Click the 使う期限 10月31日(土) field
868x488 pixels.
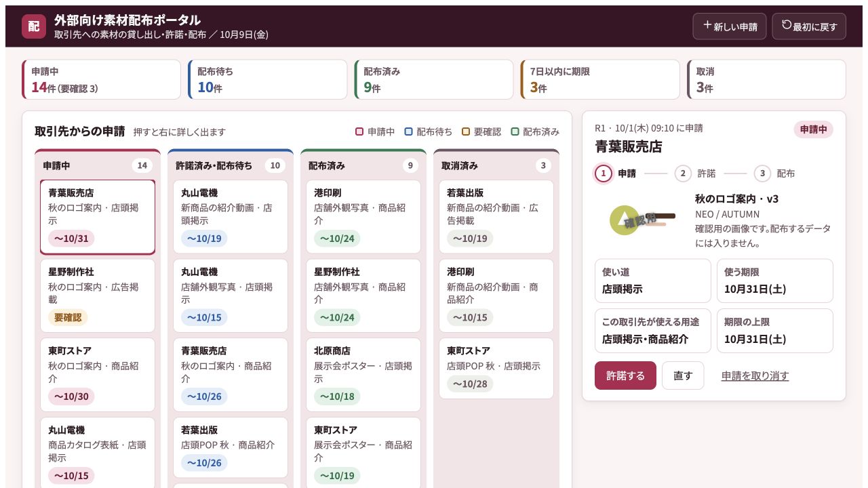775,281
